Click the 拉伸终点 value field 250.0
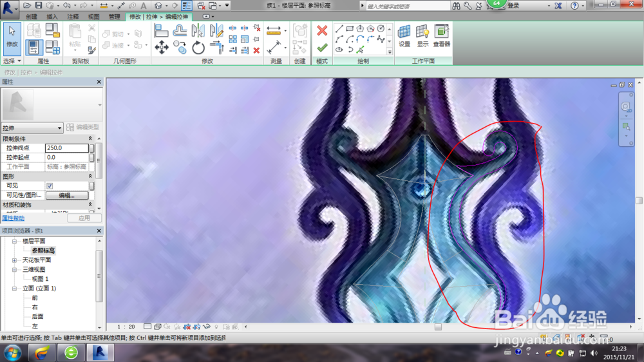Screen dimensions: 644x362 [66, 148]
